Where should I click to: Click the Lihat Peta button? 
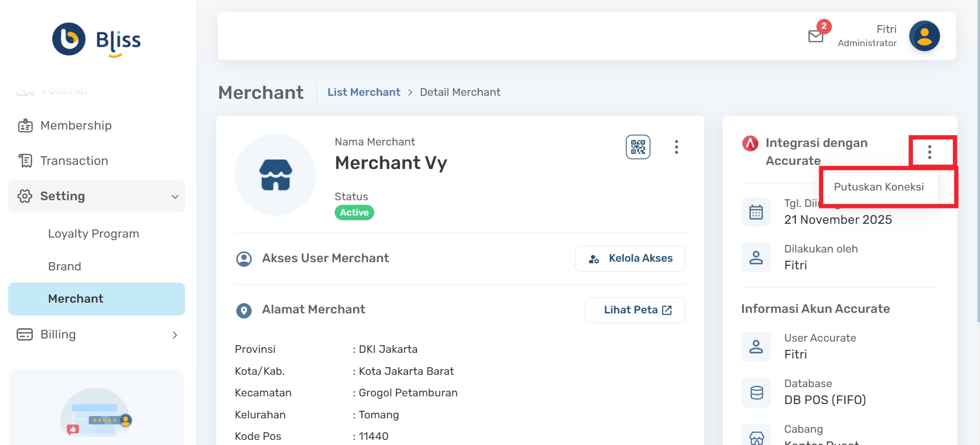click(635, 310)
